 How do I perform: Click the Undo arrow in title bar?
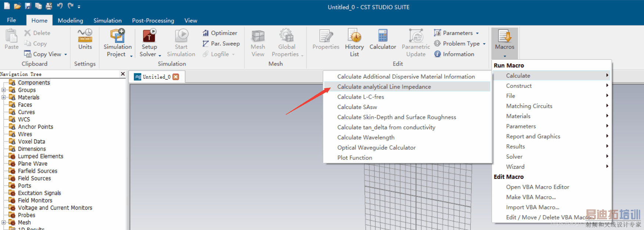click(x=60, y=6)
